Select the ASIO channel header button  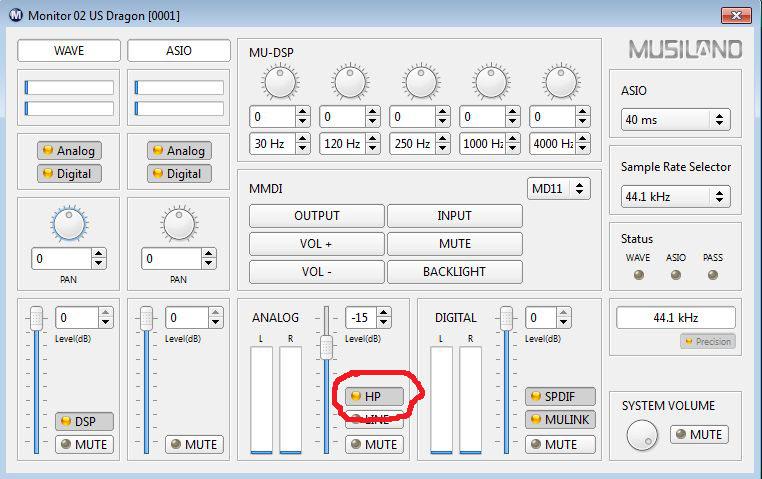pyautogui.click(x=179, y=51)
